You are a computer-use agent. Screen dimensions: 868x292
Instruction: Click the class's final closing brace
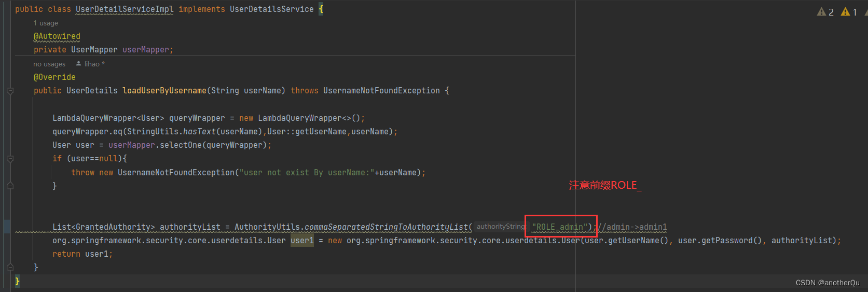coord(17,281)
